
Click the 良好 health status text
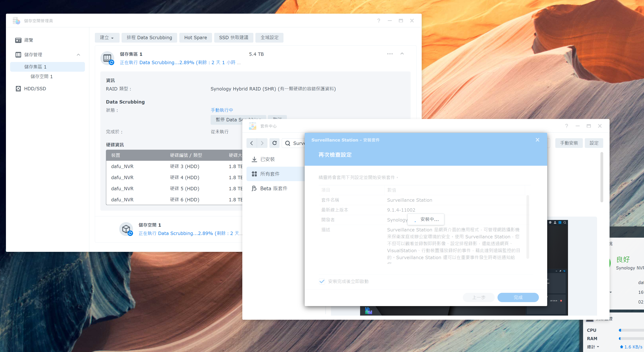[x=623, y=259]
